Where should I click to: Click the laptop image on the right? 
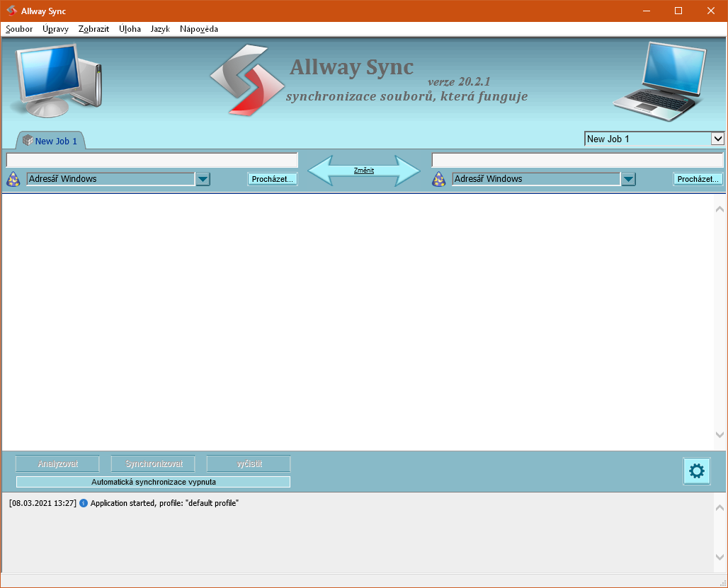coord(660,81)
